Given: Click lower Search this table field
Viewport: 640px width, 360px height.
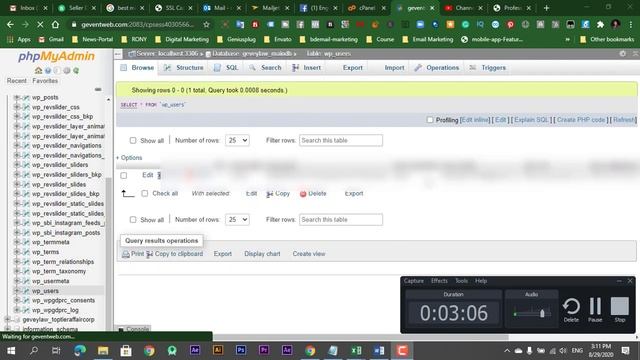Looking at the screenshot, I should click(341, 220).
